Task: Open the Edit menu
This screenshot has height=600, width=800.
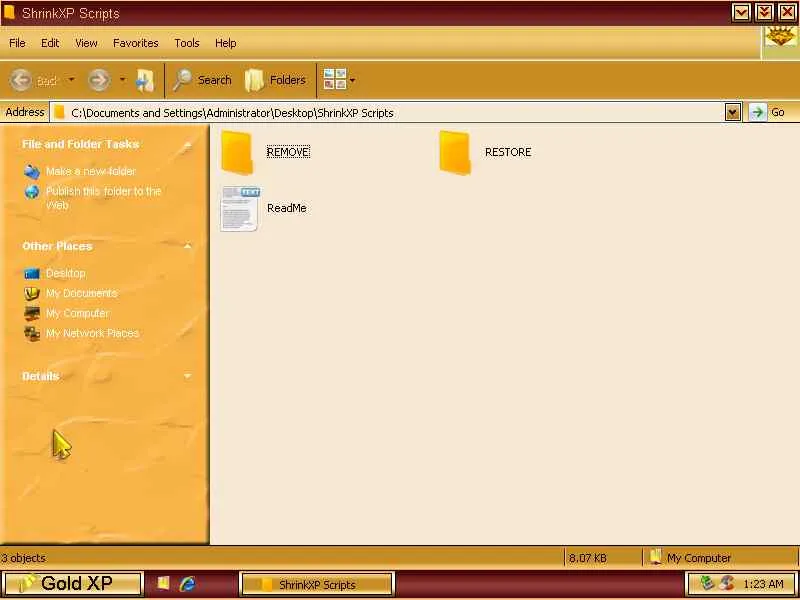Action: tap(50, 43)
